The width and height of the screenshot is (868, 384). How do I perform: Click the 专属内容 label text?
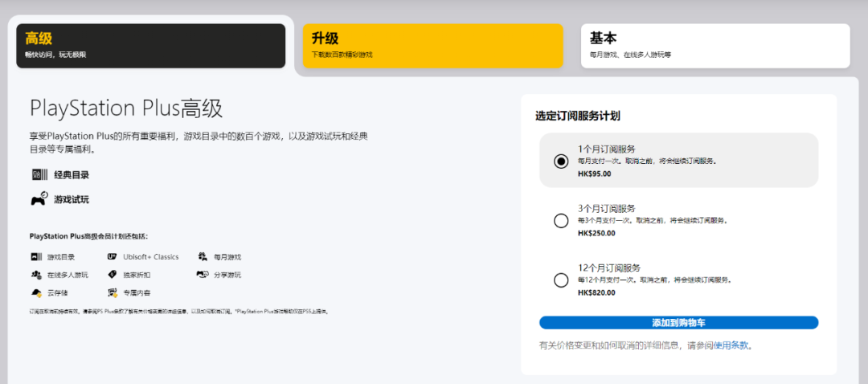136,292
